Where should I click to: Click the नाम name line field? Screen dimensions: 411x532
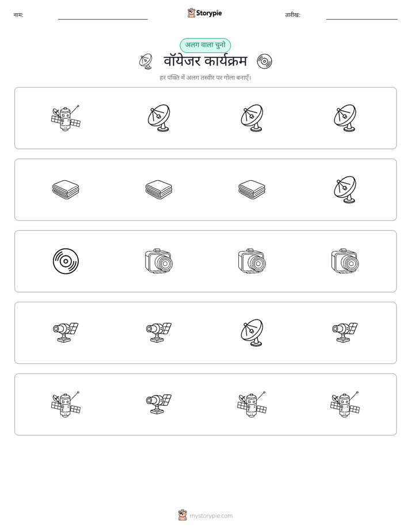click(102, 16)
